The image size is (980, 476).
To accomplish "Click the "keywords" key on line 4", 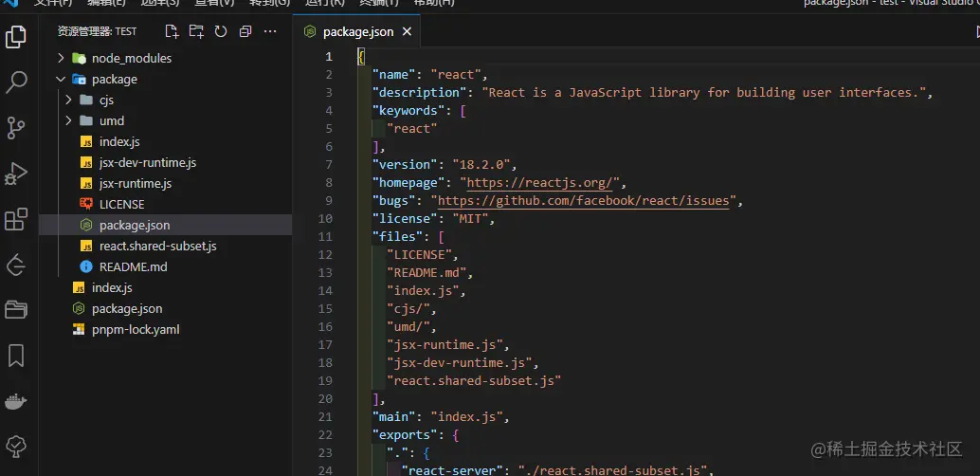I will point(408,111).
